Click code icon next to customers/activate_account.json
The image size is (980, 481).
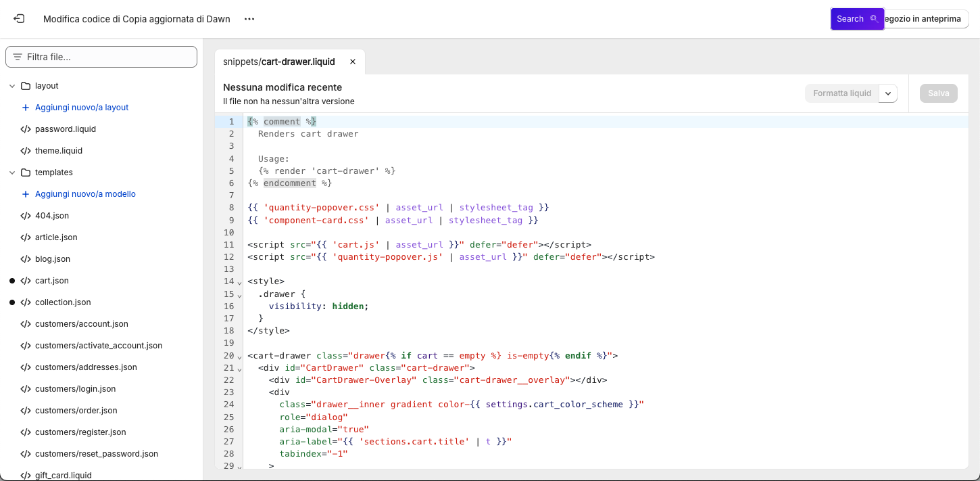click(x=26, y=346)
